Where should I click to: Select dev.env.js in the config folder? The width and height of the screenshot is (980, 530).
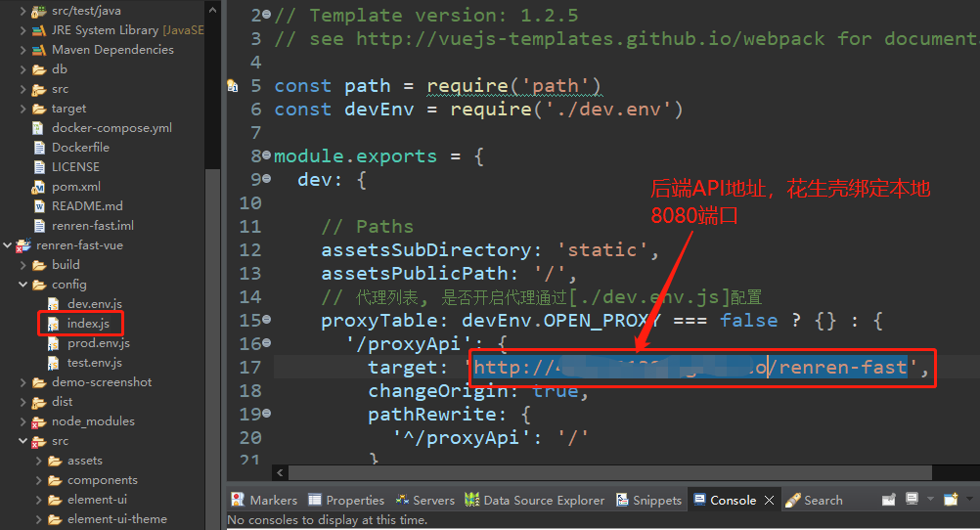point(94,304)
